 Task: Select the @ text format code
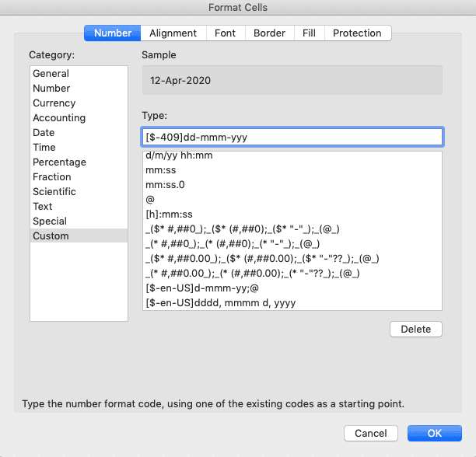pos(292,200)
